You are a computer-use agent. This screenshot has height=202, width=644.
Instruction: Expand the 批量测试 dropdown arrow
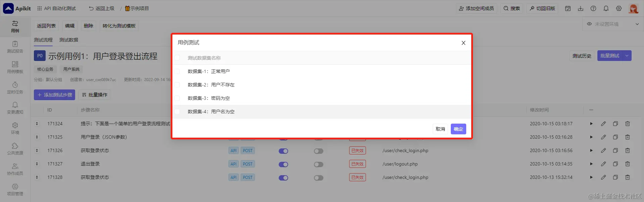click(627, 56)
